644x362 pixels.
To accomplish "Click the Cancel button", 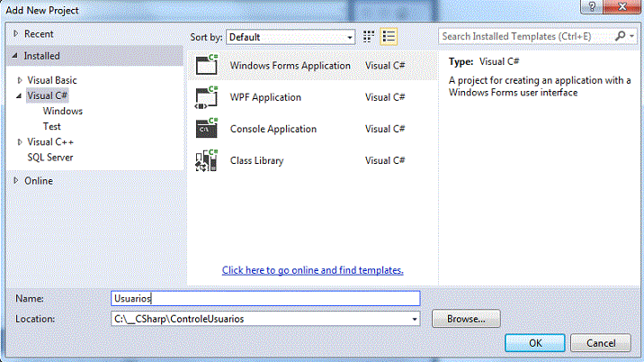I will pyautogui.click(x=601, y=343).
